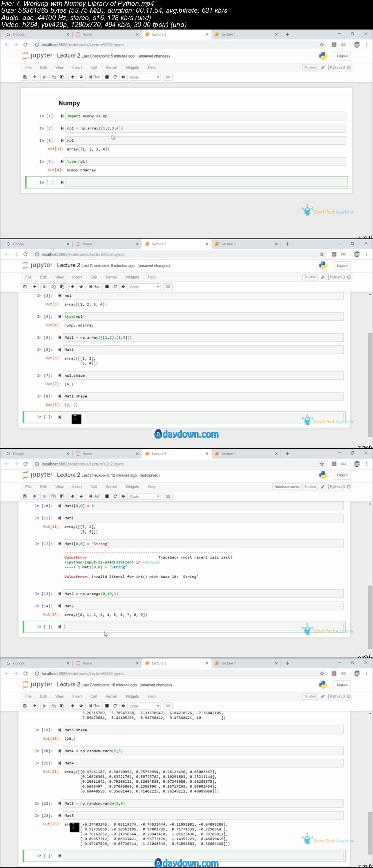373x868 pixels.
Task: Click cut-cells scissors icon in frame with checkpoint 5 minutes ago
Action: [x=44, y=77]
